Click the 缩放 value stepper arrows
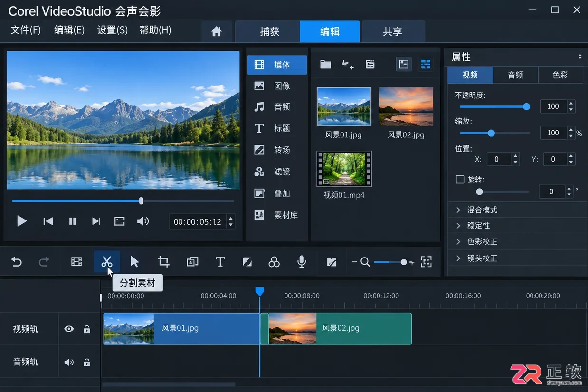This screenshot has width=588, height=392. (x=571, y=133)
